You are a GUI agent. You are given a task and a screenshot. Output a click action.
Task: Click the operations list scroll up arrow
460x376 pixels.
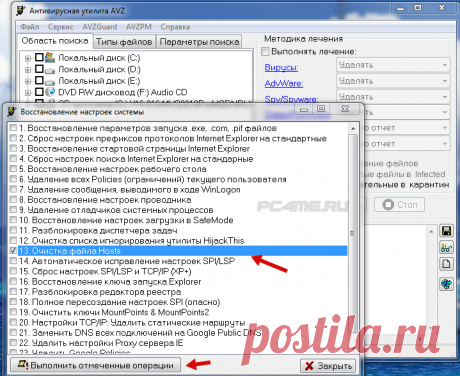(353, 128)
